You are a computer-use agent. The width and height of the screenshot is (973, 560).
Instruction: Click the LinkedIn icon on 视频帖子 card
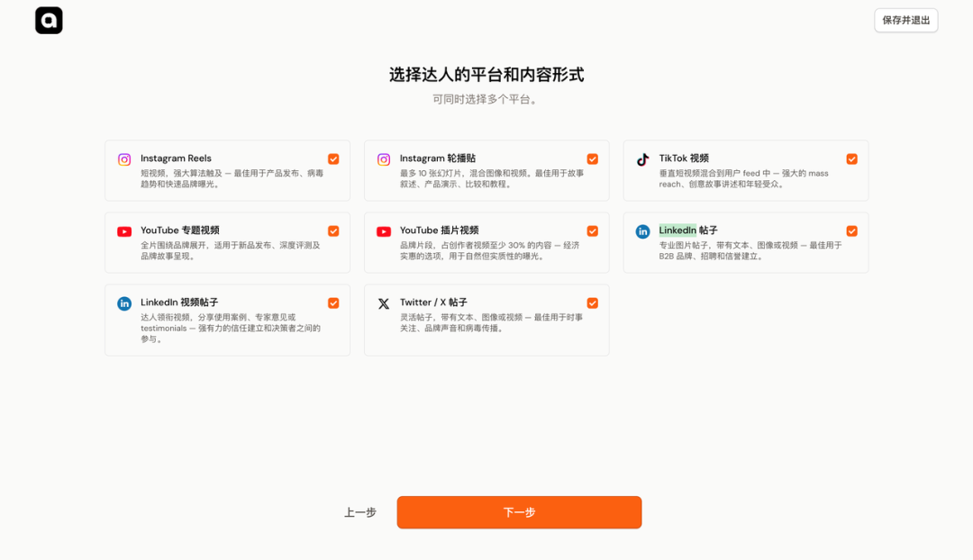(x=124, y=303)
